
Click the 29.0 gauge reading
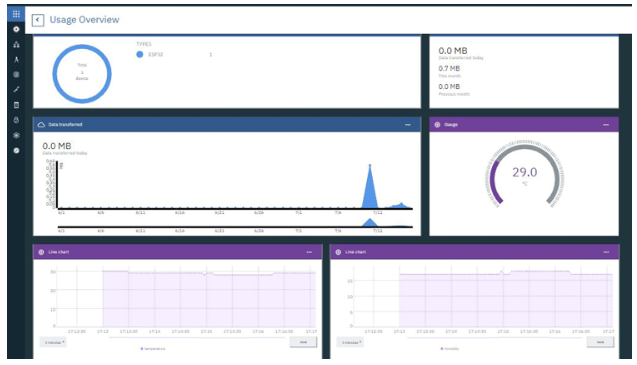pos(524,172)
